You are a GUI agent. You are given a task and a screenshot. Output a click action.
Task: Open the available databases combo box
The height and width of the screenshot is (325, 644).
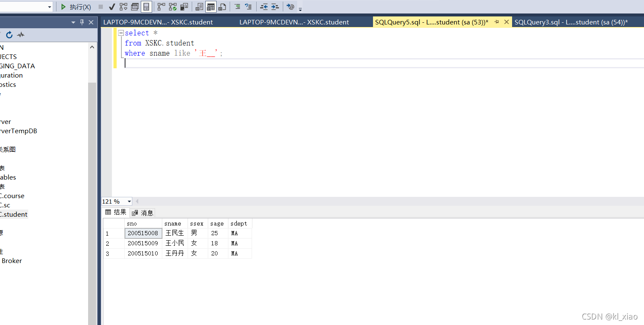tap(26, 7)
